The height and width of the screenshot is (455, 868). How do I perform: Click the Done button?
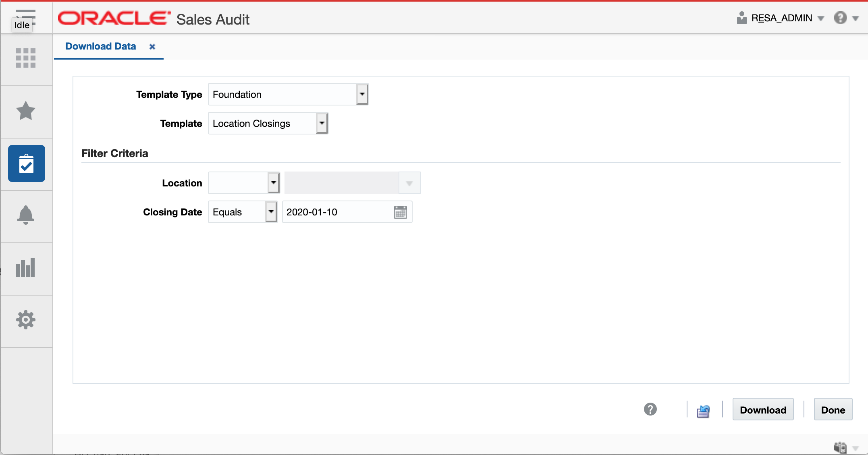point(833,409)
